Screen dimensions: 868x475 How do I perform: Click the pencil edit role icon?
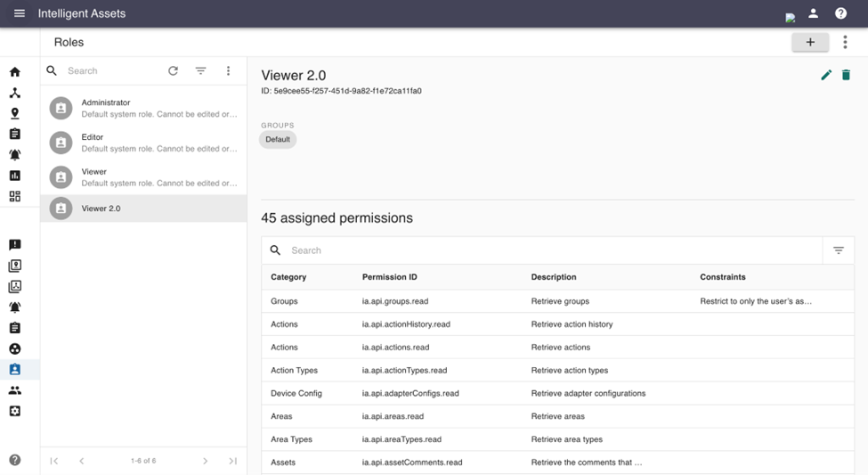click(x=826, y=76)
